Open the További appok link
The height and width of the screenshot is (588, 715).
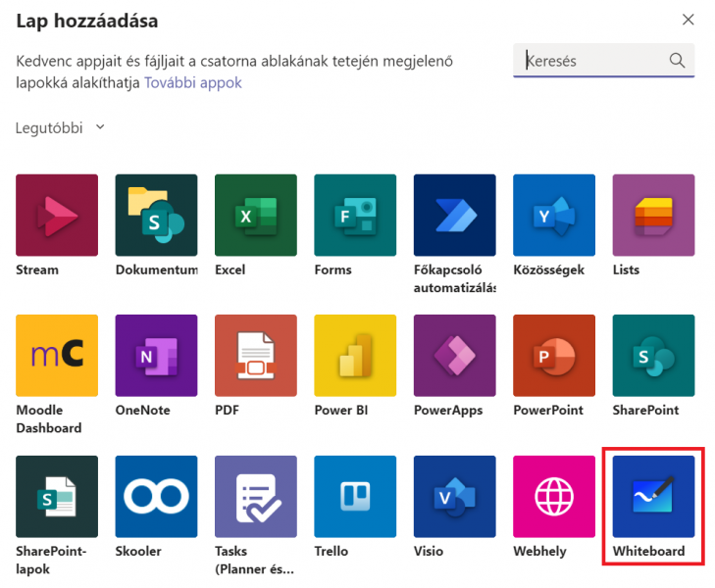point(193,83)
